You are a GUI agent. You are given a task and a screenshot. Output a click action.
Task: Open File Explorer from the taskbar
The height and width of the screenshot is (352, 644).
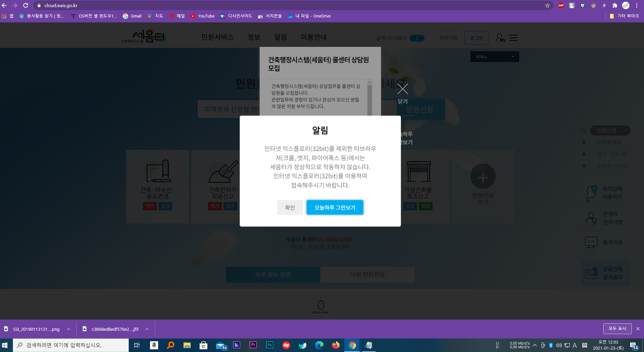pos(187,345)
